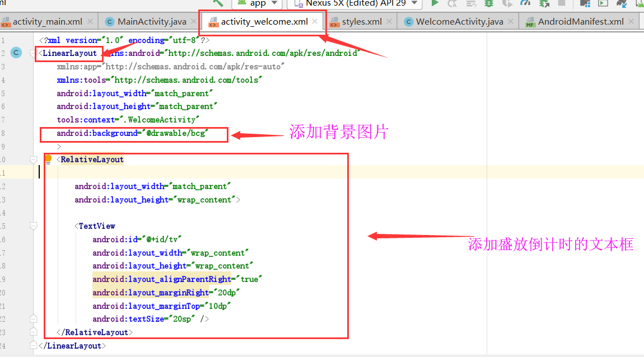
Task: Click the related Java class gutter icon
Action: tap(16, 53)
